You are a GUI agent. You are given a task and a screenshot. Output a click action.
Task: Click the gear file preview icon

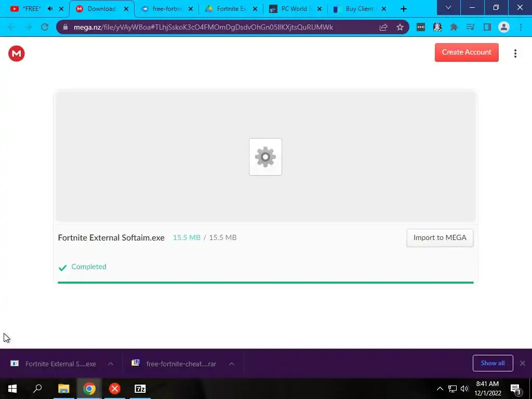click(x=265, y=157)
